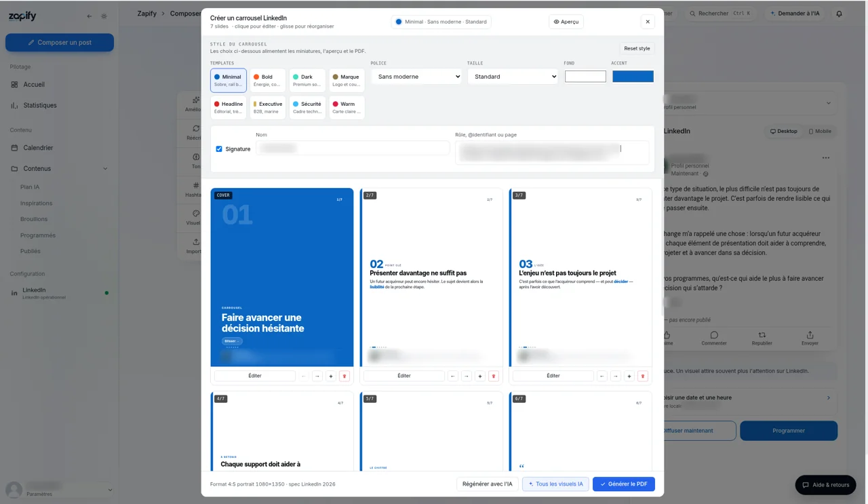Click Régénérer avec l'IA
Image resolution: width=868 pixels, height=504 pixels.
[488, 484]
